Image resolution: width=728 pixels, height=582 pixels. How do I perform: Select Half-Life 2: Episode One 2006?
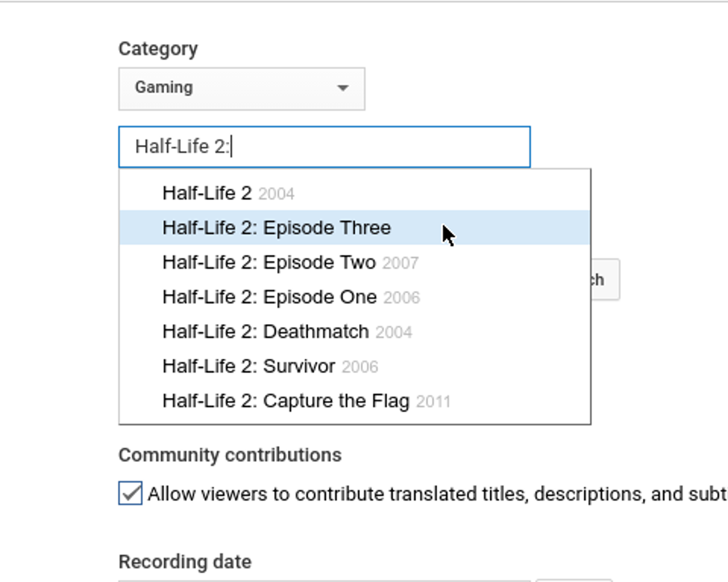(355, 297)
